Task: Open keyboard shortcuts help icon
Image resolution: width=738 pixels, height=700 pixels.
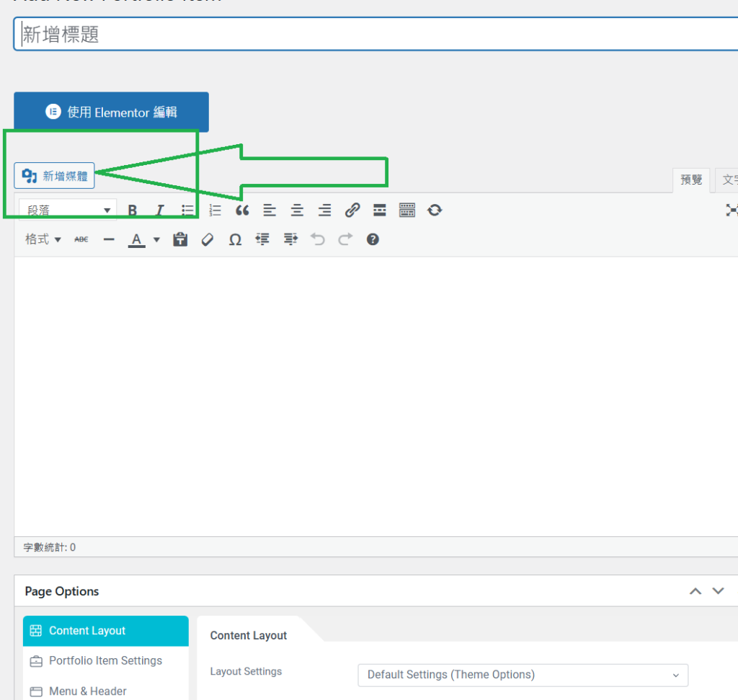Action: [x=373, y=239]
